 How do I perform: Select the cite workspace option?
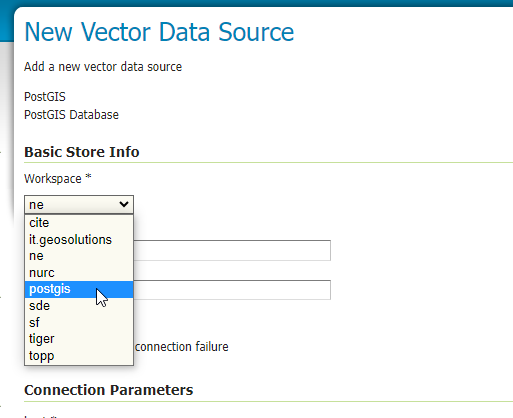(79, 223)
